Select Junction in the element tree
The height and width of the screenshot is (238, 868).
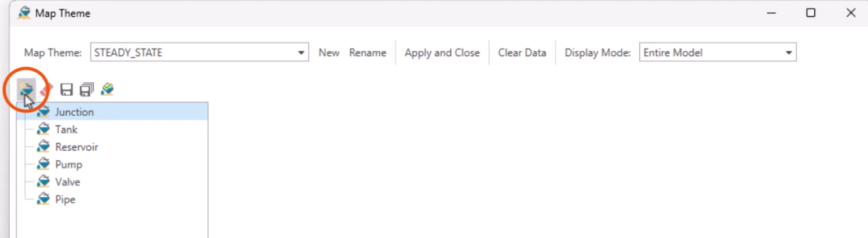(75, 112)
